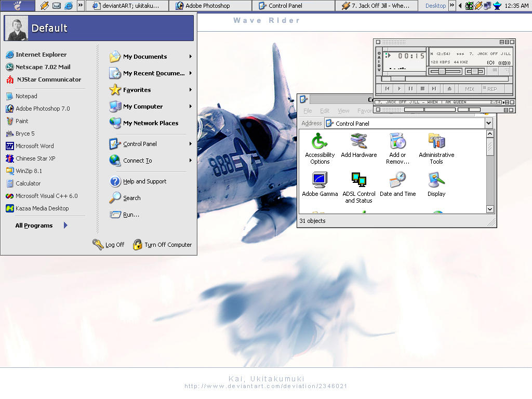Stop playback in Winamp
The height and width of the screenshot is (399, 532).
coord(422,89)
